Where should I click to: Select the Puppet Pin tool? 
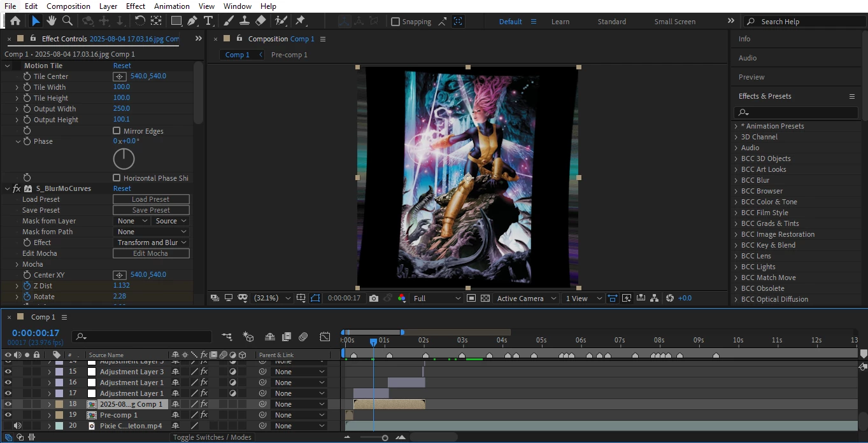pyautogui.click(x=301, y=21)
